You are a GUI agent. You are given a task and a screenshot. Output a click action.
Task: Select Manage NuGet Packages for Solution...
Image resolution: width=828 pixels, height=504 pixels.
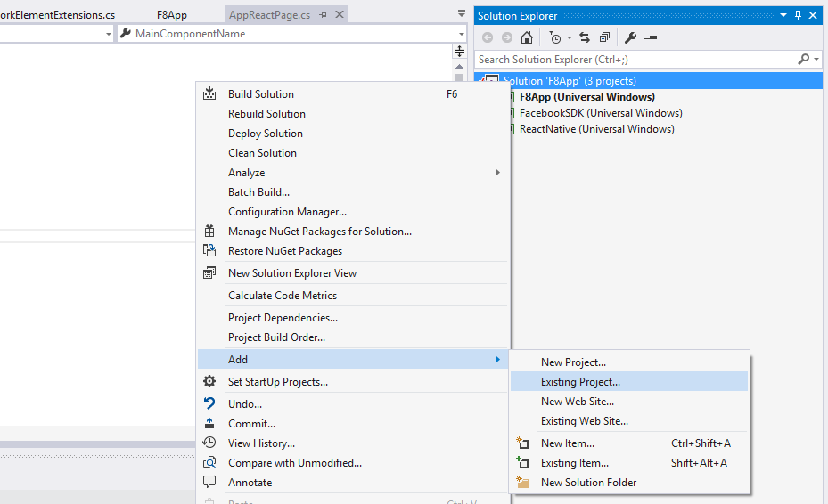tap(319, 232)
